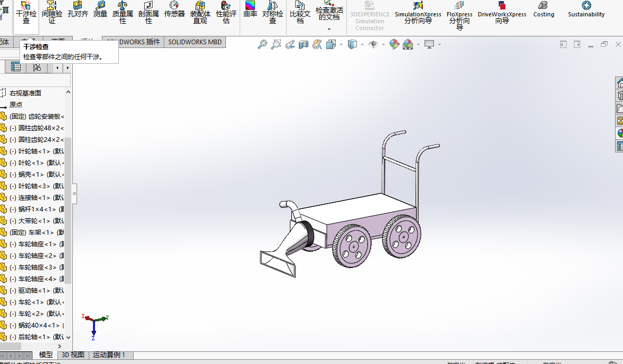Viewport: 623px width, 364px height.
Task: Click 检查激活的文档 check active document
Action: (329, 11)
